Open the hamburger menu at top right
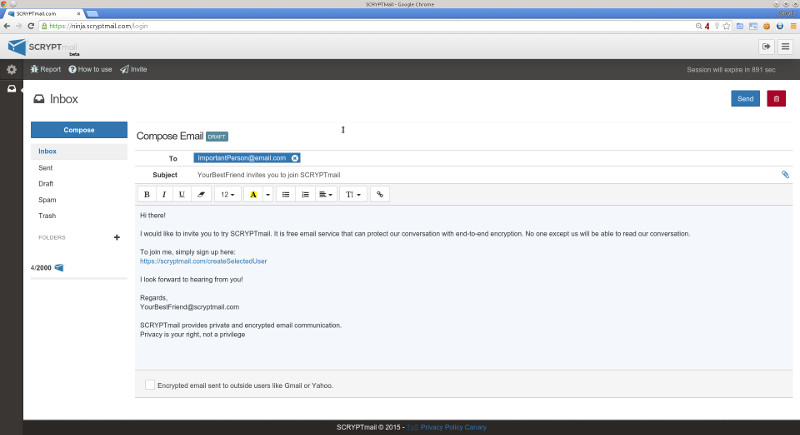Viewport: 800px width, 435px height. point(785,47)
